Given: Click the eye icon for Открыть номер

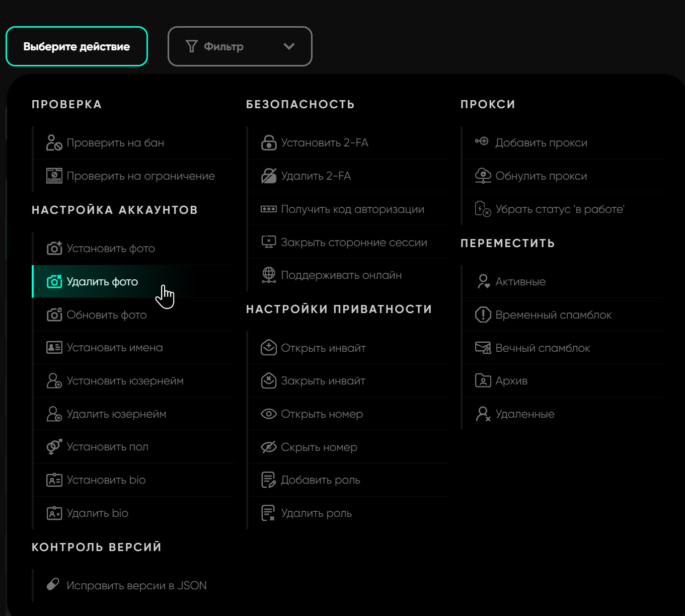Looking at the screenshot, I should [269, 414].
